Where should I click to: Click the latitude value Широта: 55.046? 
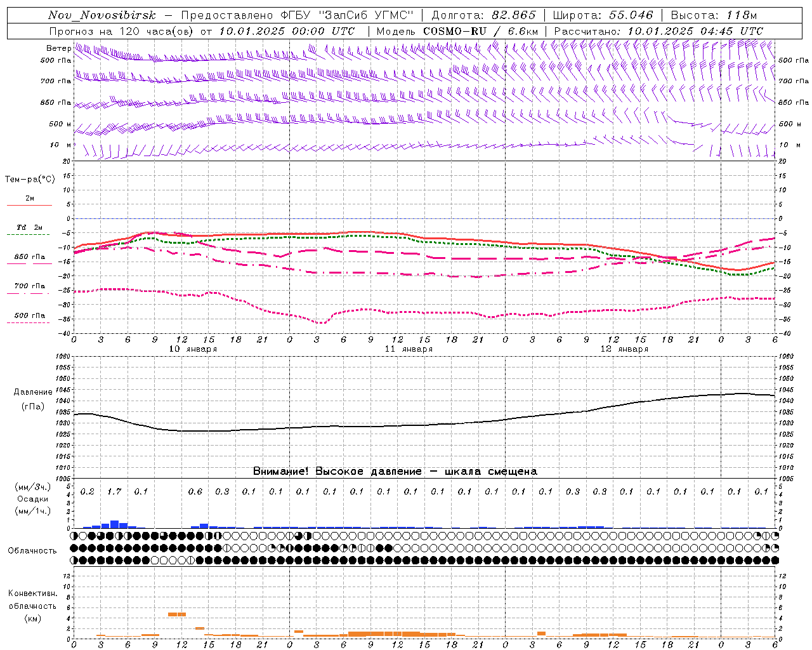[x=603, y=15]
